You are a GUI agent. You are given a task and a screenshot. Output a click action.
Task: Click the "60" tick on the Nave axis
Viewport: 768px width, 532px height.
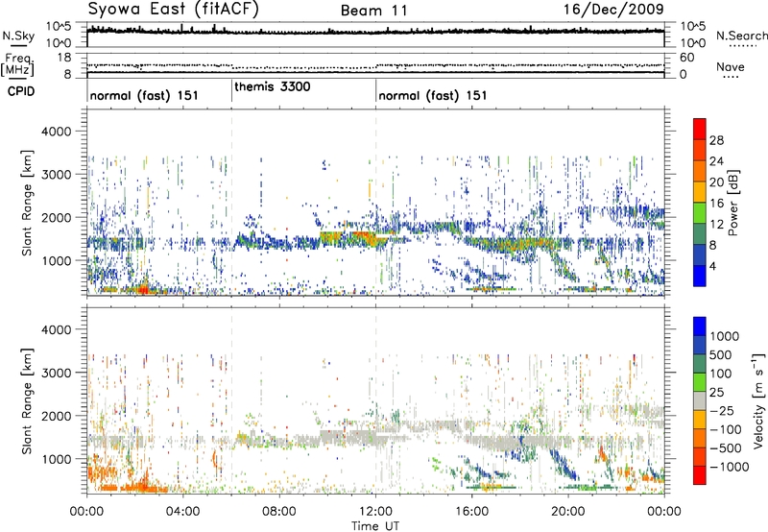coord(686,58)
